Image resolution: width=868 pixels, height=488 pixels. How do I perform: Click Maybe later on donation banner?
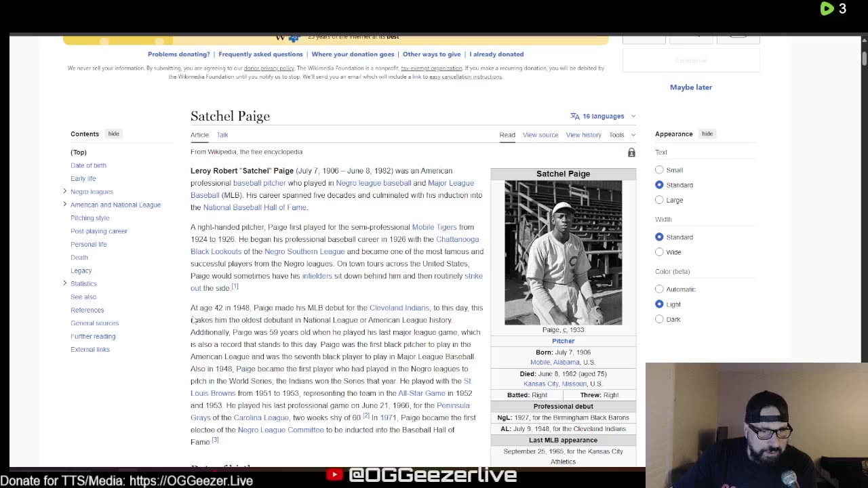click(691, 87)
